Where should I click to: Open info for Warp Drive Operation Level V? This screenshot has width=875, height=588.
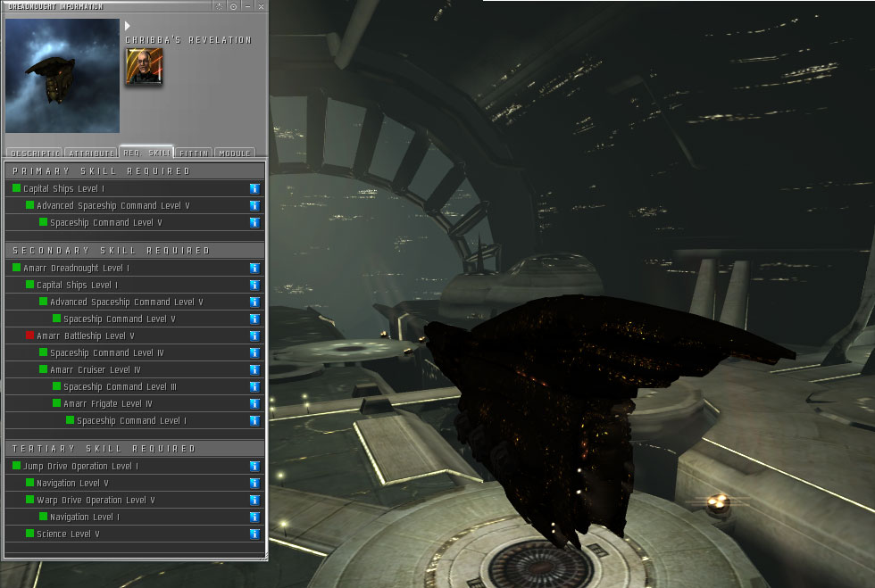(254, 500)
